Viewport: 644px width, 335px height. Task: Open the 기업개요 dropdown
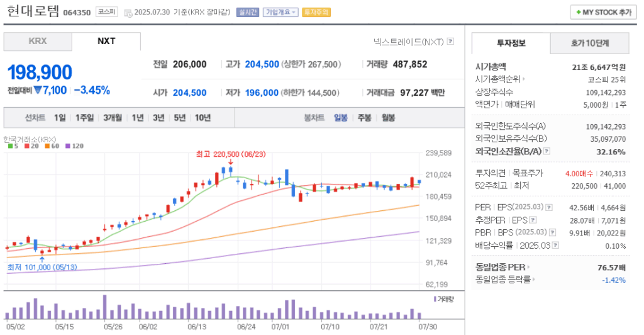[x=280, y=13]
